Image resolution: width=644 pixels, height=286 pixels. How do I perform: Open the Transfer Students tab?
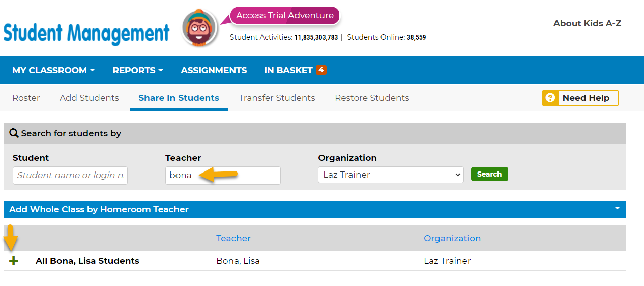coord(277,98)
